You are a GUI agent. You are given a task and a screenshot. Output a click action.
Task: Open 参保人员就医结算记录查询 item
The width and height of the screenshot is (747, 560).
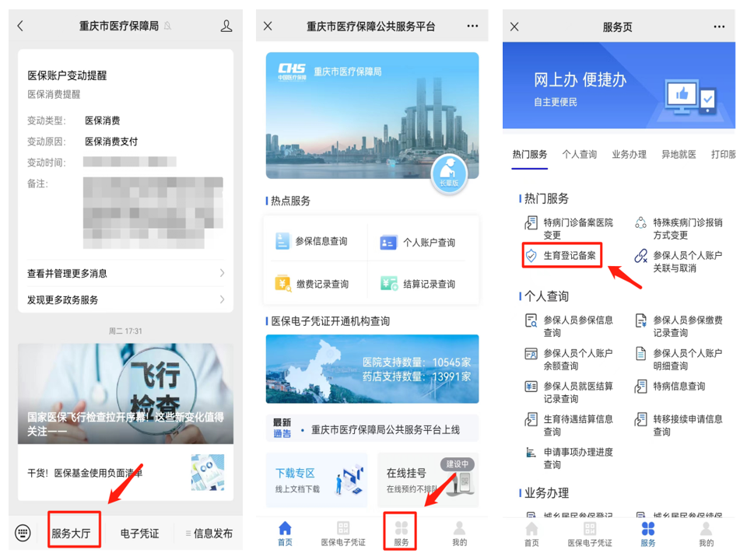(569, 392)
